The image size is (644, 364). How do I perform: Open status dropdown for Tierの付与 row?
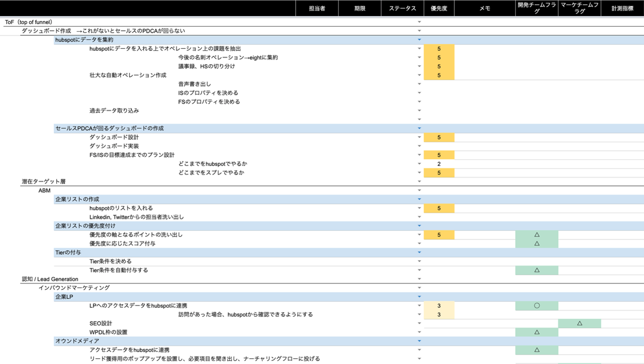pyautogui.click(x=419, y=252)
